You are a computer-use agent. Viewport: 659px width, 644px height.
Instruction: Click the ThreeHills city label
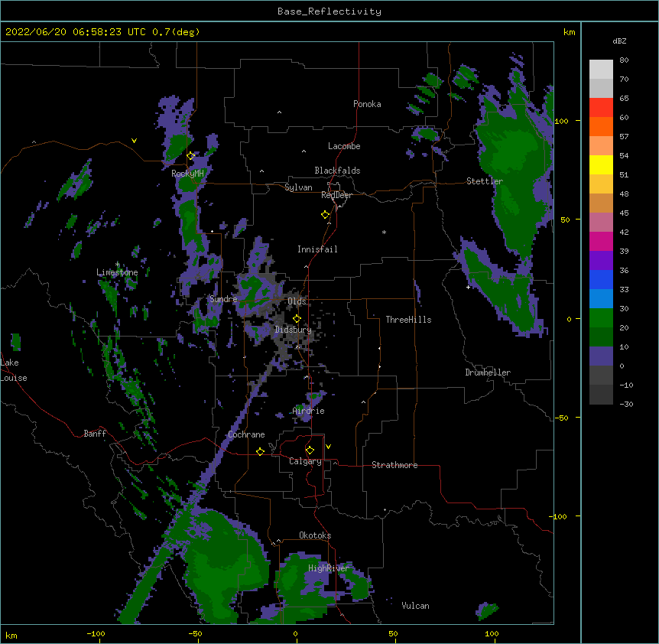[x=408, y=320]
